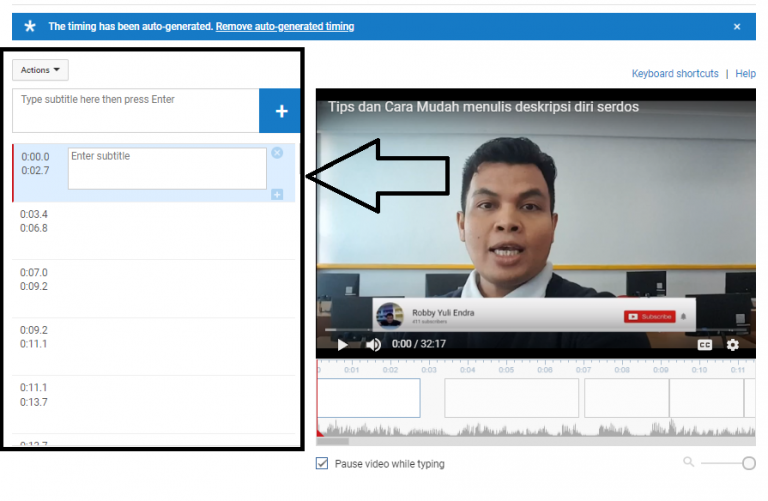Insert subtitle below 0:00.0 with small plus icon
This screenshot has height=501, width=768.
(277, 194)
